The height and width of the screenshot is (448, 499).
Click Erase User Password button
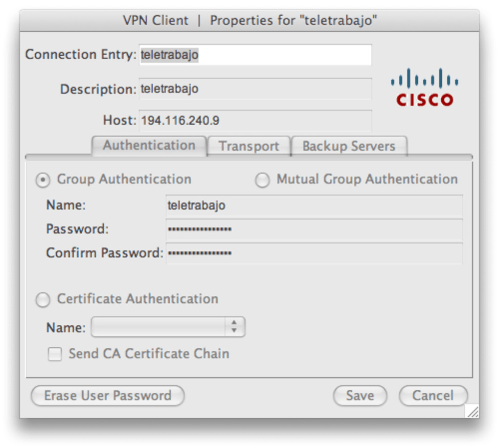[x=108, y=396]
